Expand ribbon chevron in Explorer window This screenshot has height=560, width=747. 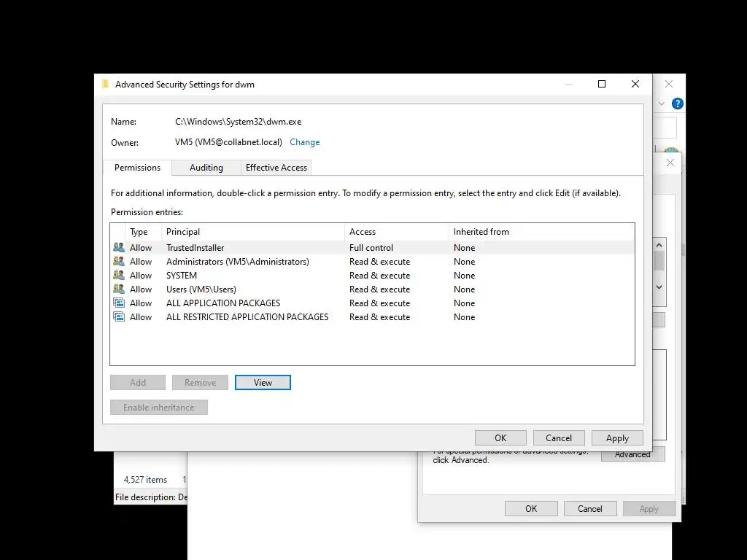click(661, 104)
